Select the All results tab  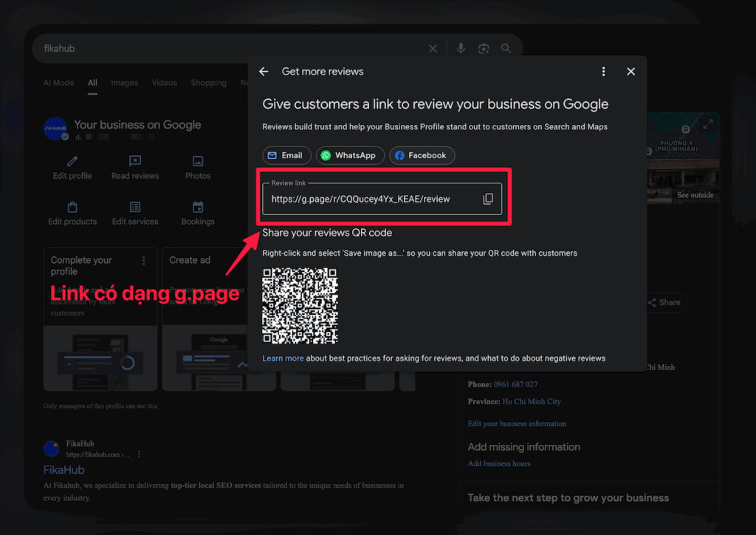pyautogui.click(x=92, y=83)
